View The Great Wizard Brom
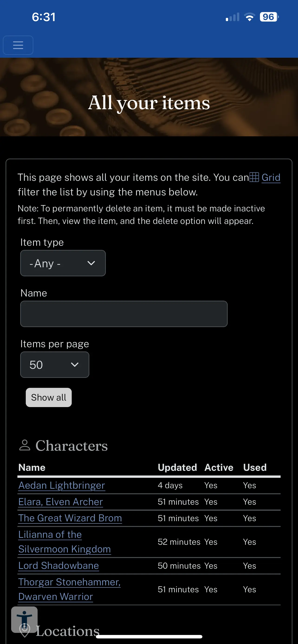Viewport: 298px width, 644px height. (x=70, y=518)
